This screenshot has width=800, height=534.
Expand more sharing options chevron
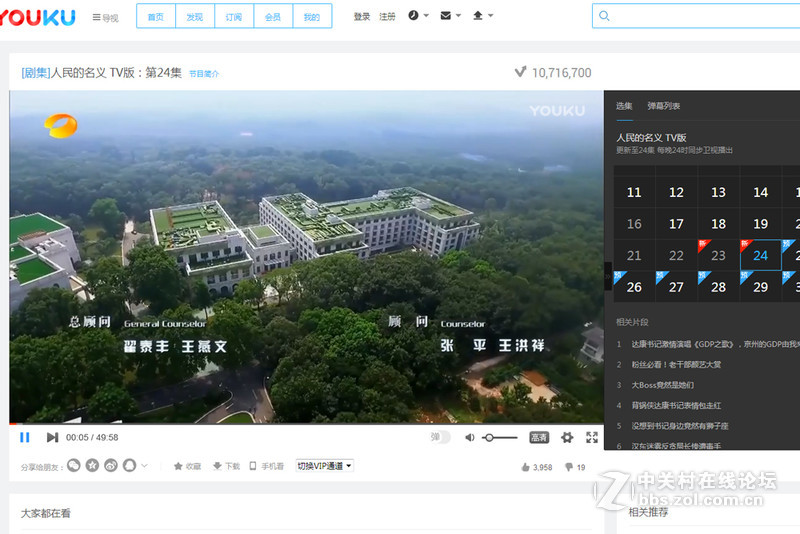[144, 465]
